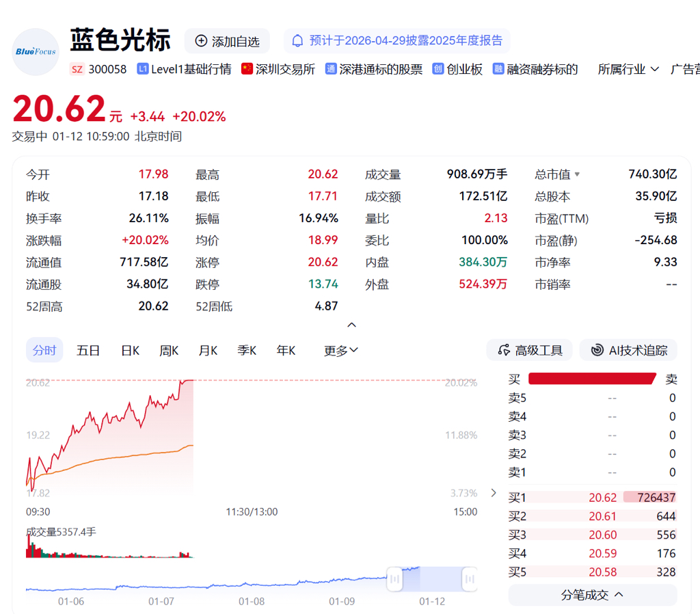
Task: Select the 买1 order row at 20.62
Action: pyautogui.click(x=593, y=497)
